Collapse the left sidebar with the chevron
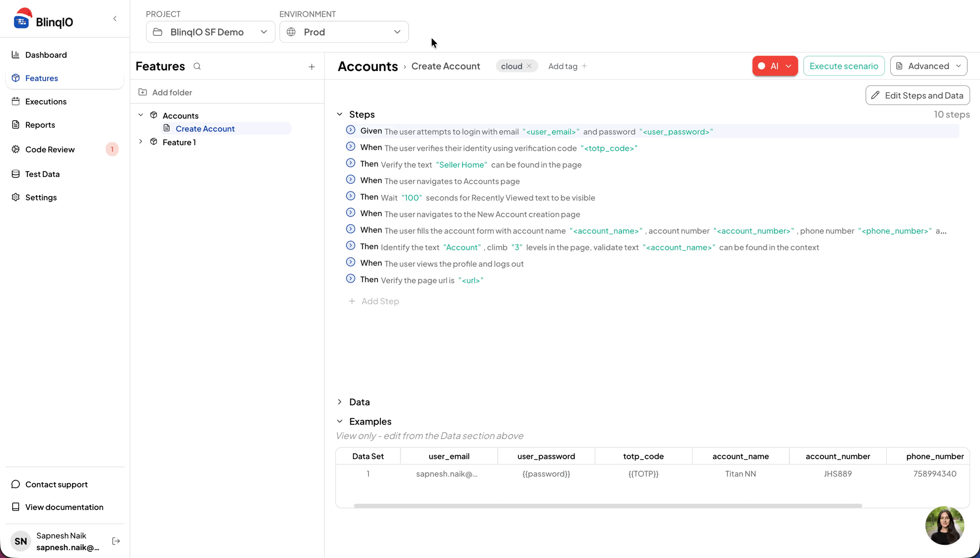Viewport: 980px width, 558px height. tap(115, 19)
